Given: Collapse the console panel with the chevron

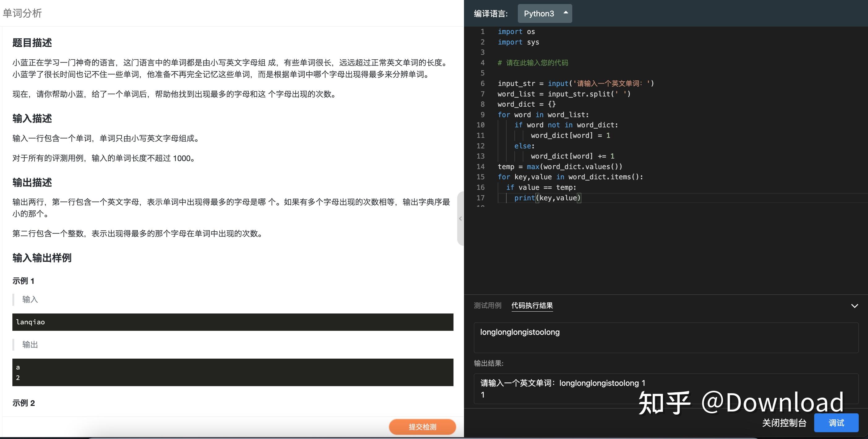Looking at the screenshot, I should tap(854, 306).
